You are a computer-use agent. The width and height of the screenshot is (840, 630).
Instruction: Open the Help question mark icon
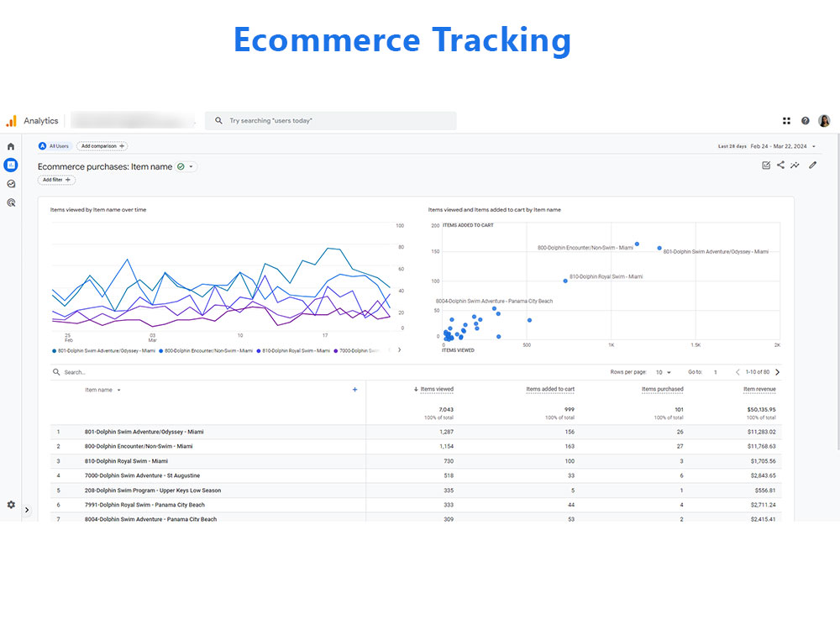click(806, 121)
